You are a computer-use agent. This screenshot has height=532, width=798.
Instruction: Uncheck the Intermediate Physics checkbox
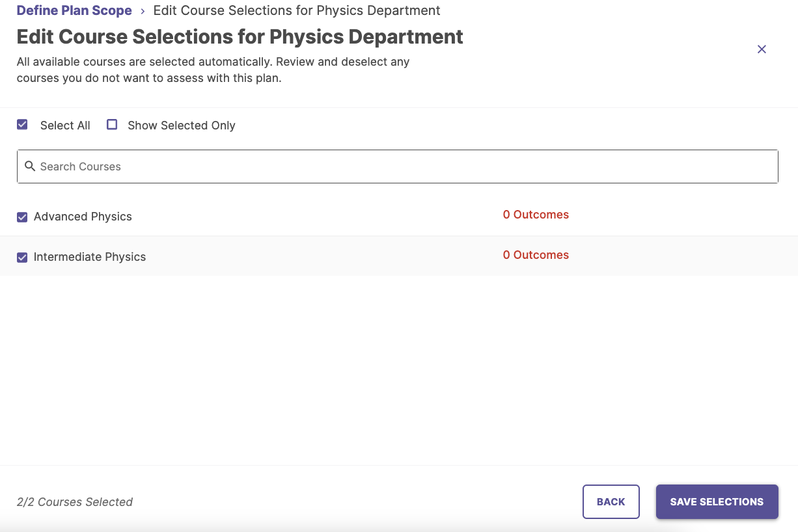(22, 257)
